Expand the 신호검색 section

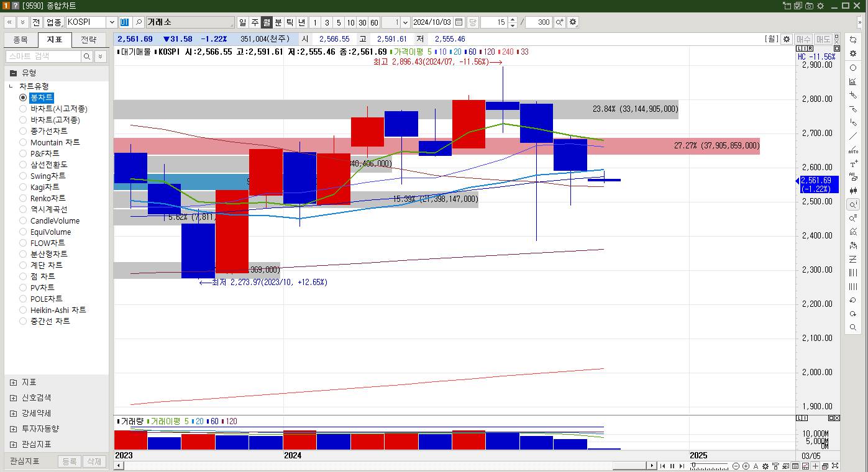(x=14, y=397)
